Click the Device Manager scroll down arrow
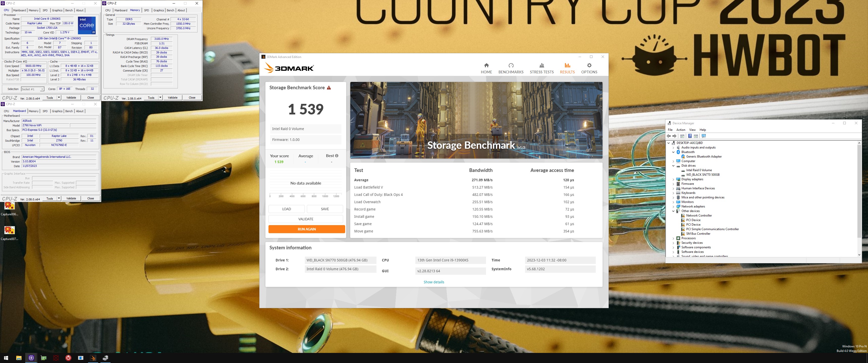The image size is (868, 363). click(859, 255)
